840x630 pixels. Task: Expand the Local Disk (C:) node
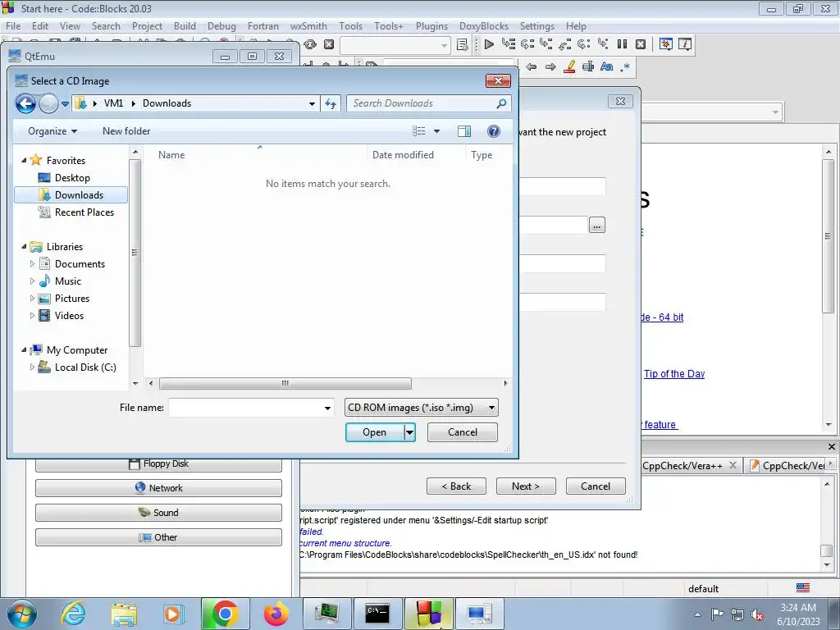[x=32, y=367]
